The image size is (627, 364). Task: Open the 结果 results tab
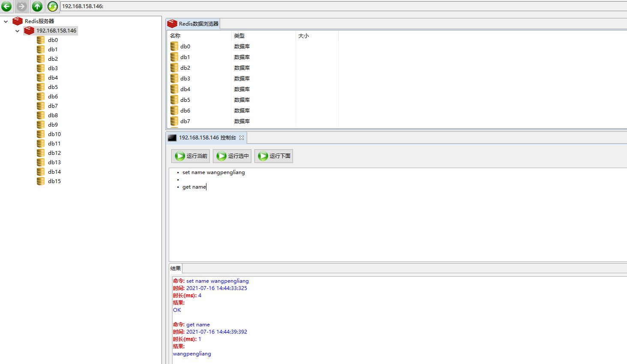(x=176, y=269)
